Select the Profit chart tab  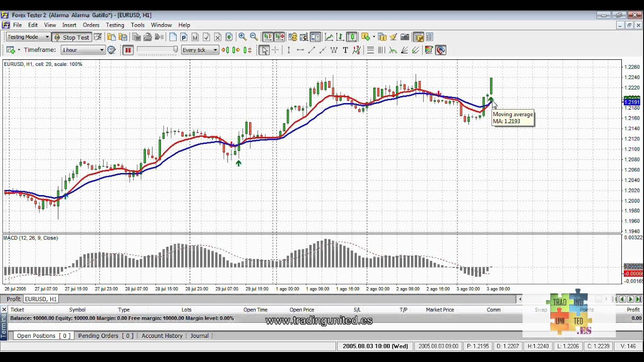[14, 299]
